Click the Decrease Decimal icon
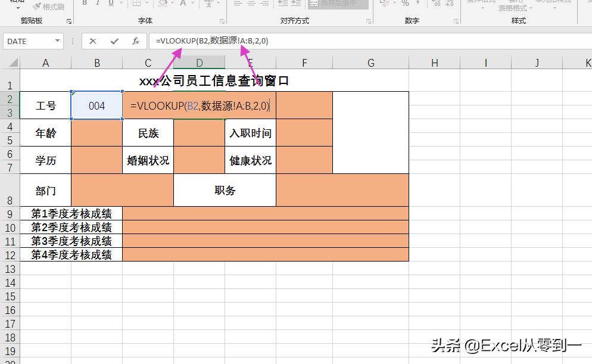The height and width of the screenshot is (364, 592). click(448, 4)
